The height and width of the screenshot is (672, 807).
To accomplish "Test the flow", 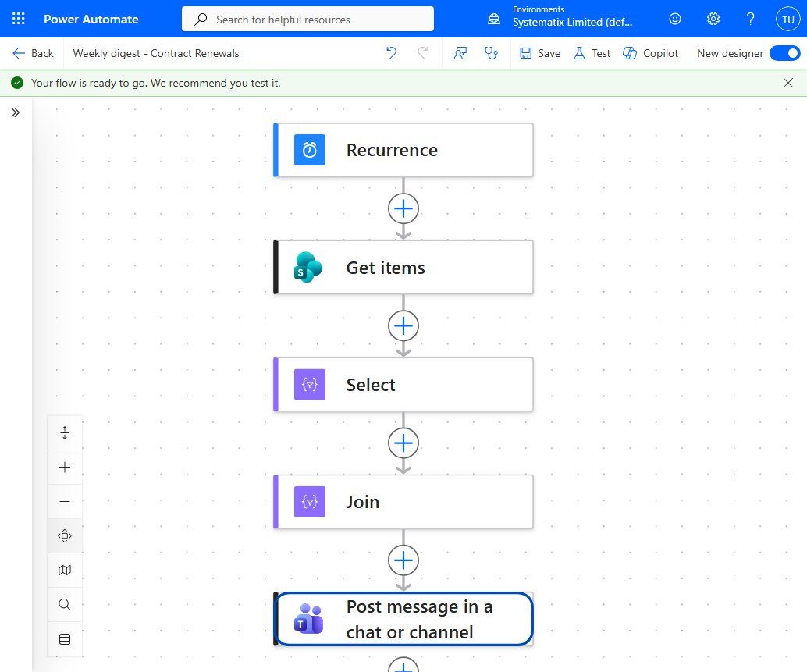I will click(592, 53).
